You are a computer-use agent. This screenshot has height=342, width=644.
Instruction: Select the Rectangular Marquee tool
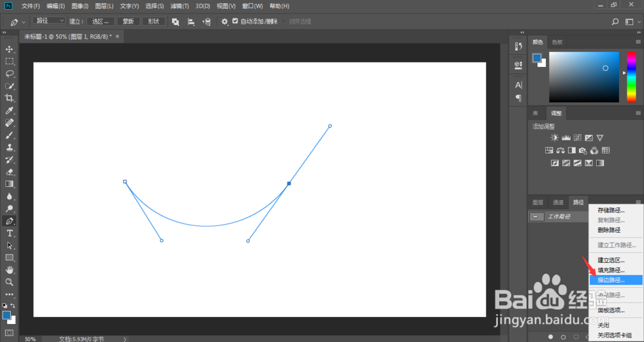coord(10,62)
